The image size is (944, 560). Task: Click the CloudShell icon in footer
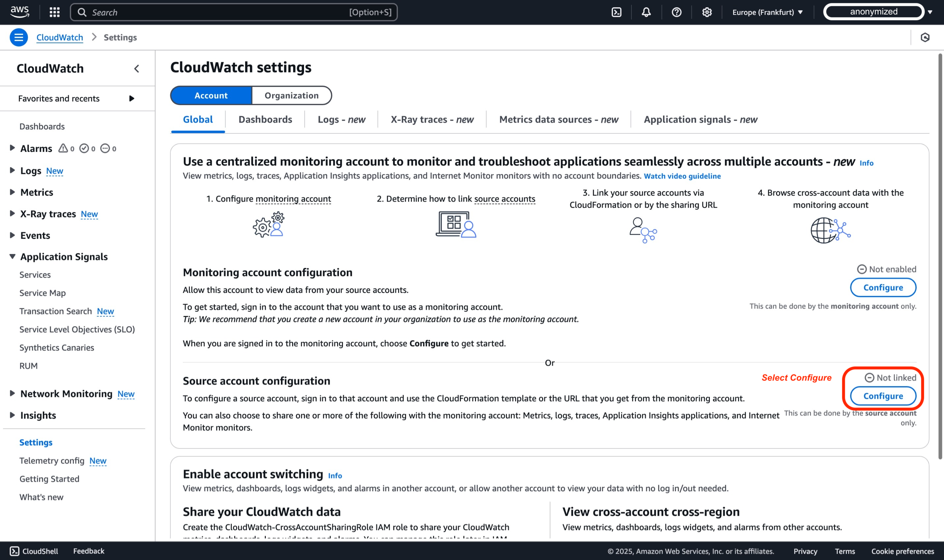click(14, 551)
